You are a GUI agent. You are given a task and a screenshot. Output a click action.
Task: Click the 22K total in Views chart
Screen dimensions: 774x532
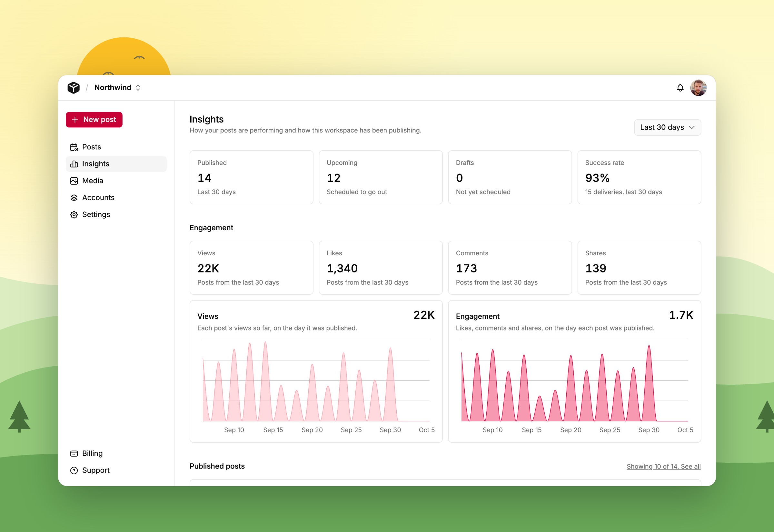(x=424, y=315)
